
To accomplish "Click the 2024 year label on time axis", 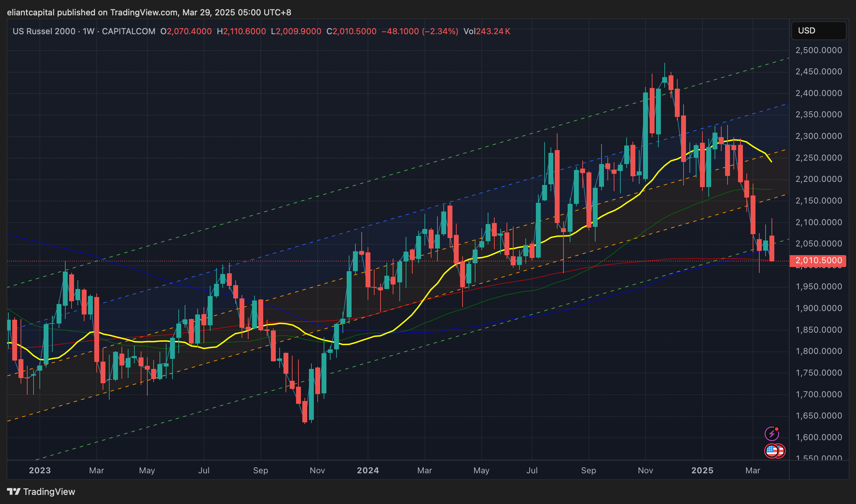I will pyautogui.click(x=368, y=470).
